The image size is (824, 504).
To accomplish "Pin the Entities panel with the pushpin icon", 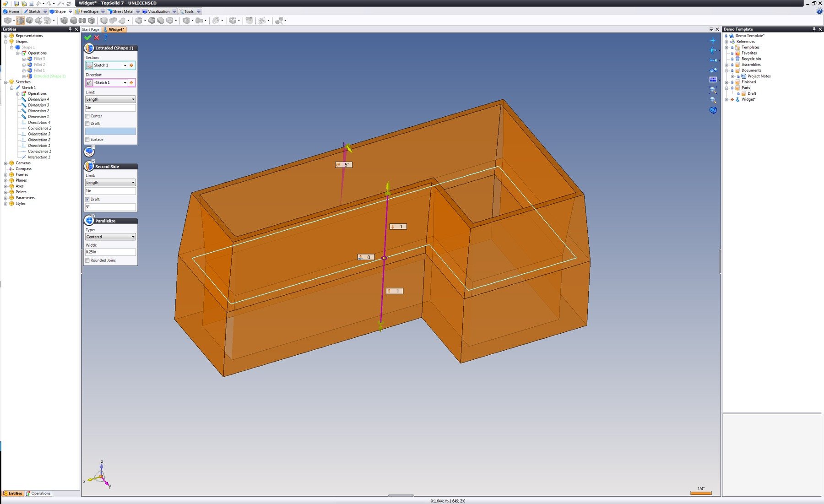I will click(70, 29).
